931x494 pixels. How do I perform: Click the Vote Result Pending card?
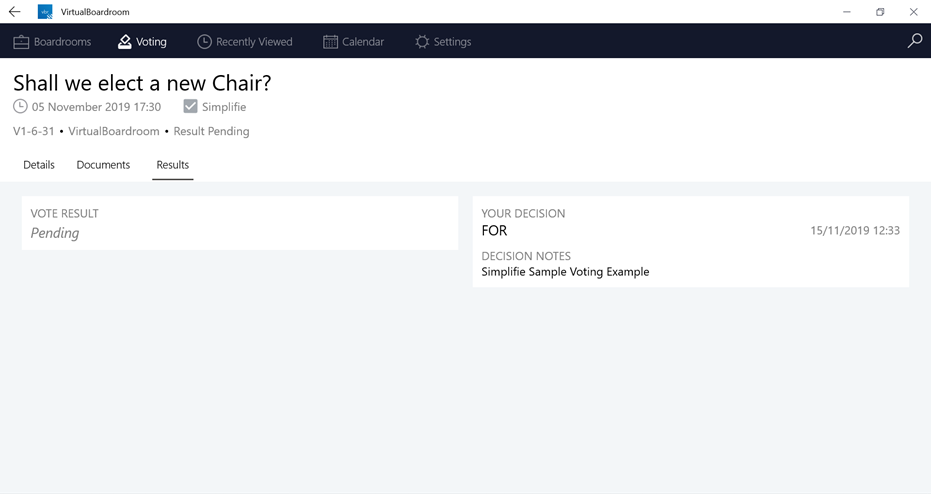(x=240, y=223)
